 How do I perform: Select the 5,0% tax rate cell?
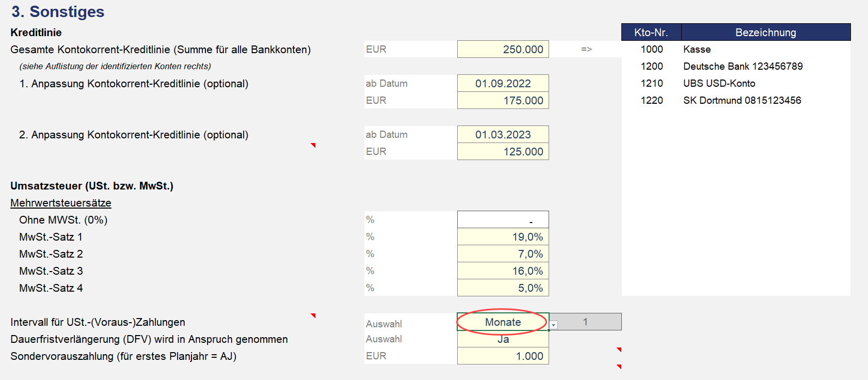point(503,288)
